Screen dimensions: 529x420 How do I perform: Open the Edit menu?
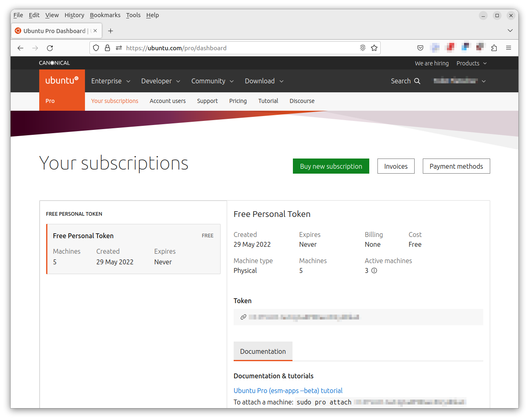click(x=34, y=15)
